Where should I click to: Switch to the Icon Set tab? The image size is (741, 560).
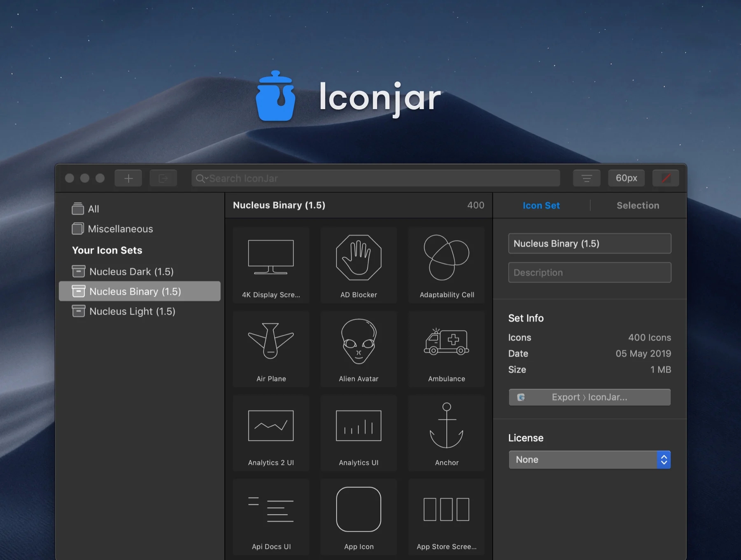(x=541, y=205)
